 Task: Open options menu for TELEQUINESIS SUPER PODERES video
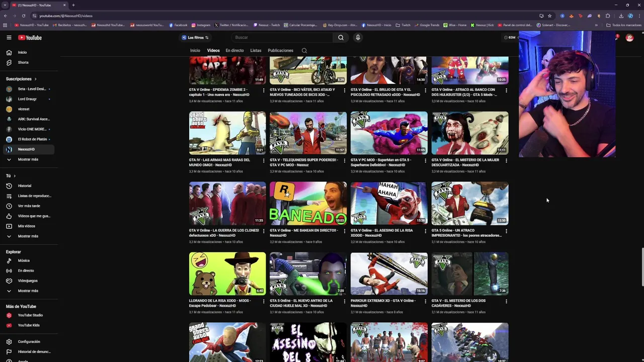[345, 160]
